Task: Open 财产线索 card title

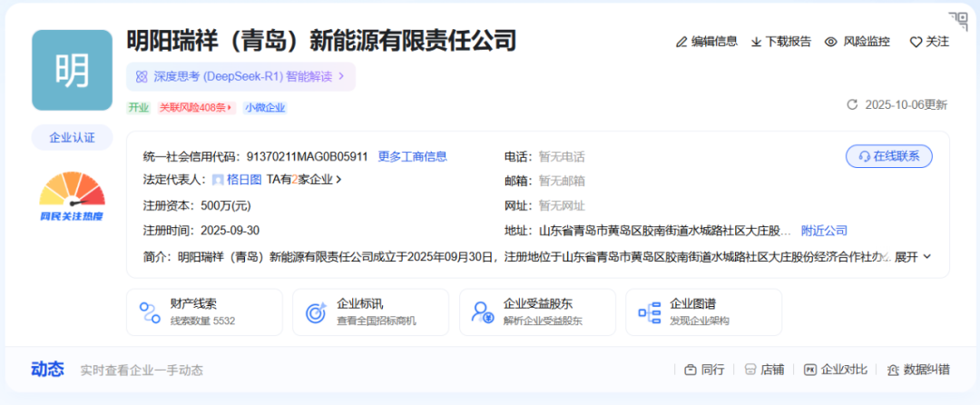Action: [194, 304]
